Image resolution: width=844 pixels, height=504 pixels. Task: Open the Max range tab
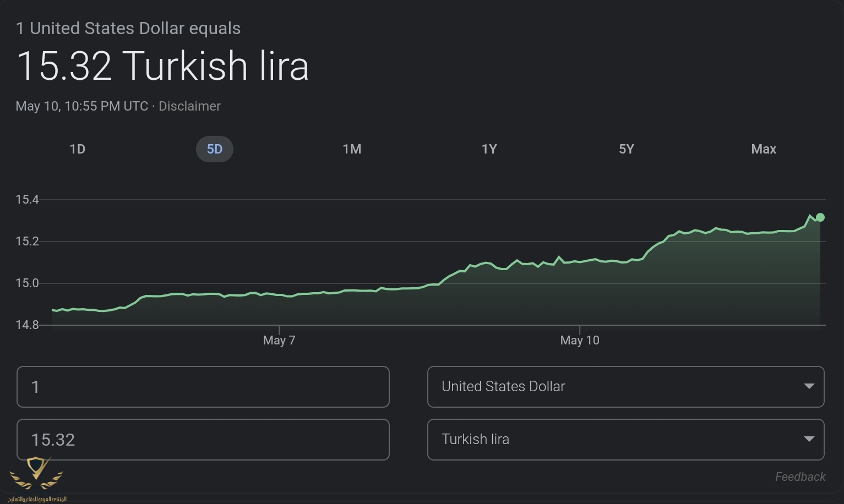click(x=764, y=149)
